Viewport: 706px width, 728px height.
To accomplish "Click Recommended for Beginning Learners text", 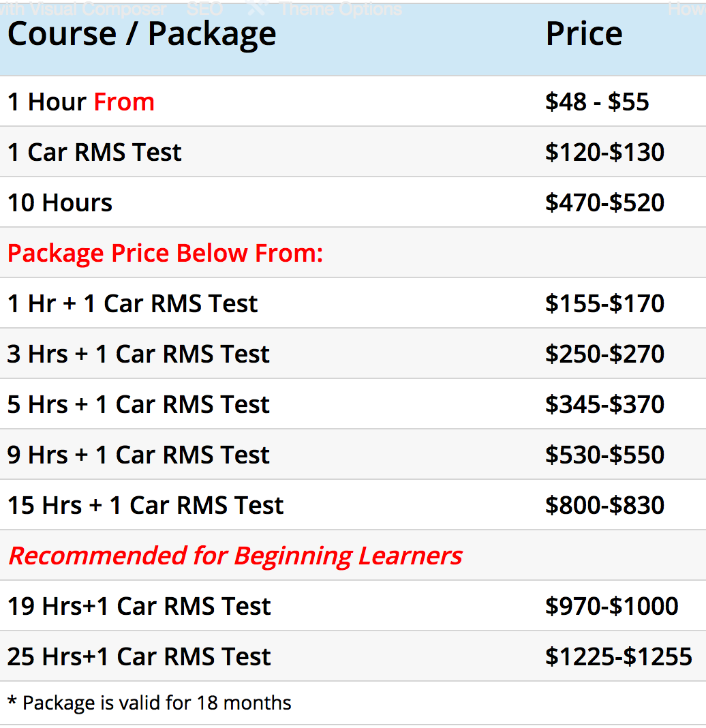I will pyautogui.click(x=235, y=556).
